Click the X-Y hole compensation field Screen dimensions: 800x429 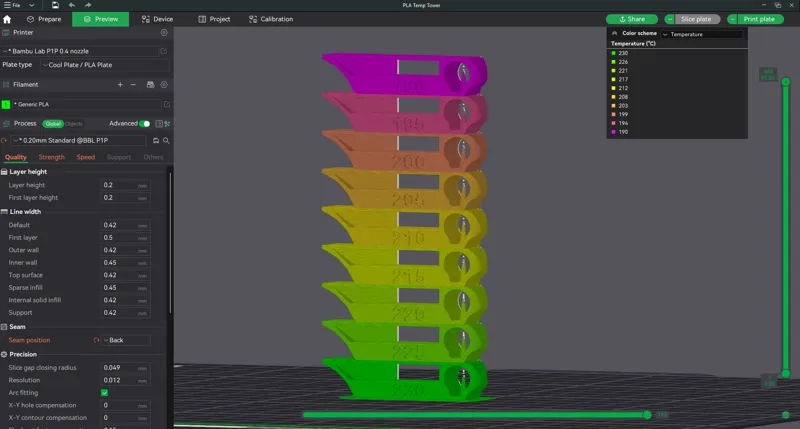click(126, 406)
